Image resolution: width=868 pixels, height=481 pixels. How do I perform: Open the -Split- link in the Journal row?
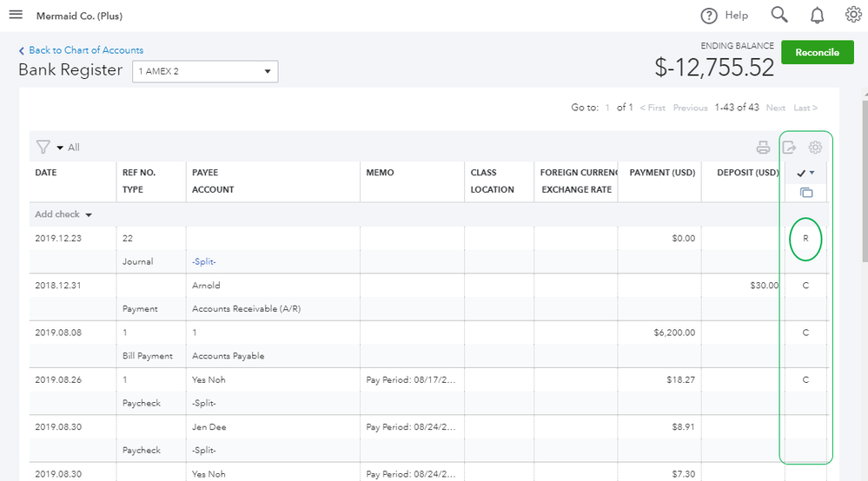tap(206, 261)
